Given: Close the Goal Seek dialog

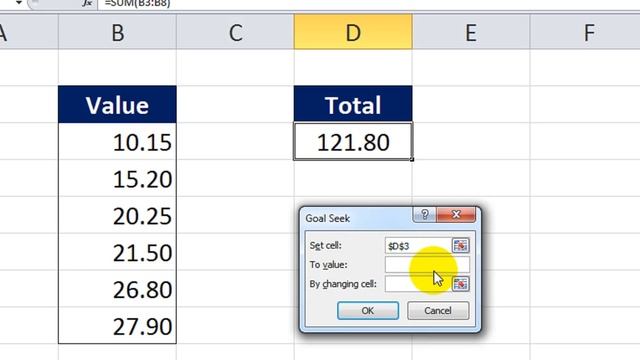Looking at the screenshot, I should click(x=456, y=214).
